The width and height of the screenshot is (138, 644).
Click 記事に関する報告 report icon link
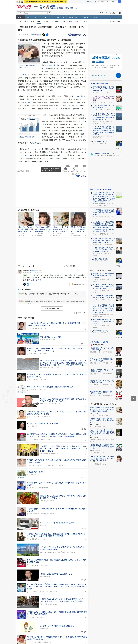tap(24, 171)
